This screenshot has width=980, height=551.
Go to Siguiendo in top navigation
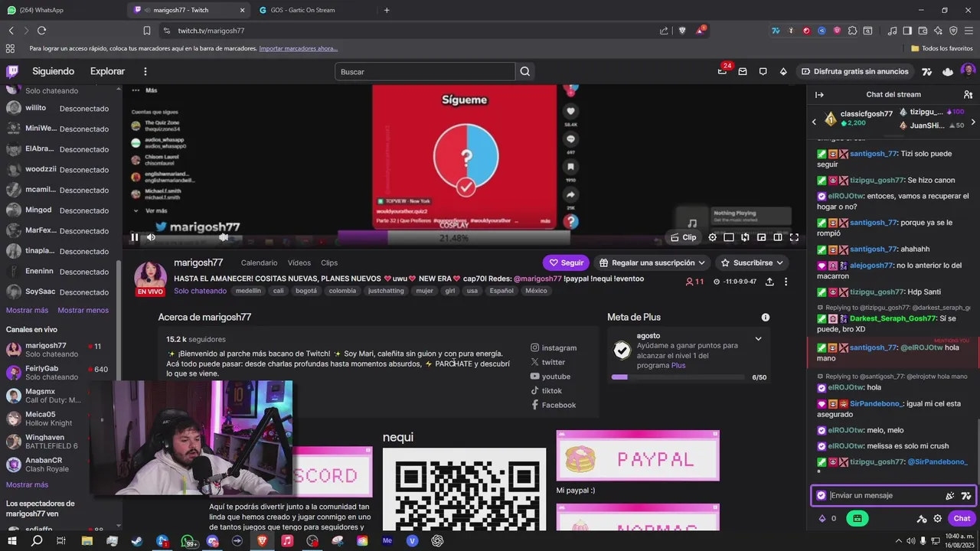pos(54,71)
